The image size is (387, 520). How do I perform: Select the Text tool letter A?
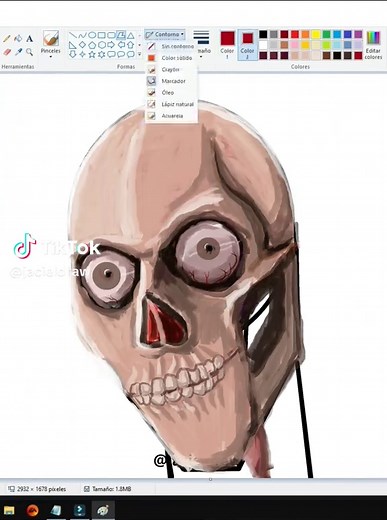pos(30,39)
